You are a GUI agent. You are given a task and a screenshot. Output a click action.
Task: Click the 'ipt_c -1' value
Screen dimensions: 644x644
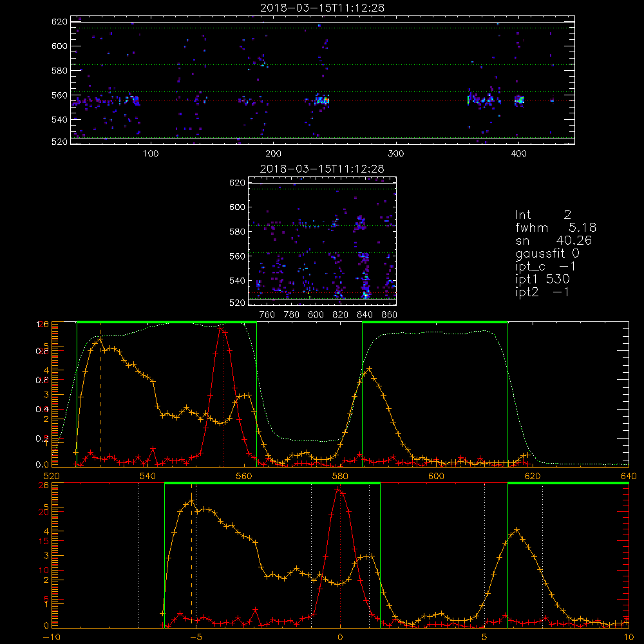point(545,267)
